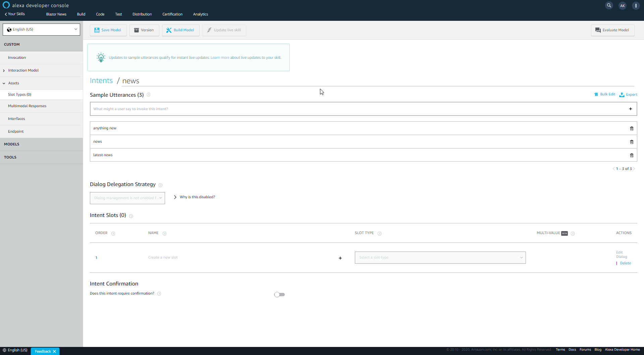
Task: Open the vertical dots options menu
Action: 636,6
